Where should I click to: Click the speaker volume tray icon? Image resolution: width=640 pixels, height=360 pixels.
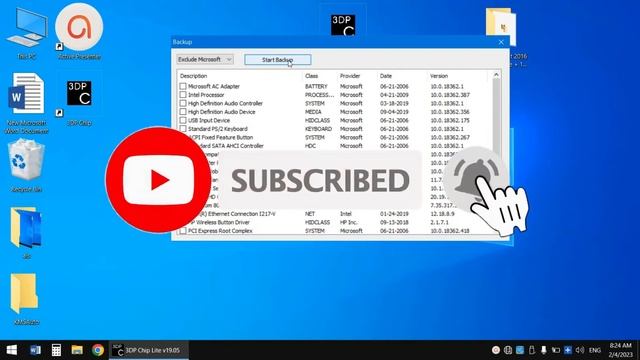click(580, 350)
